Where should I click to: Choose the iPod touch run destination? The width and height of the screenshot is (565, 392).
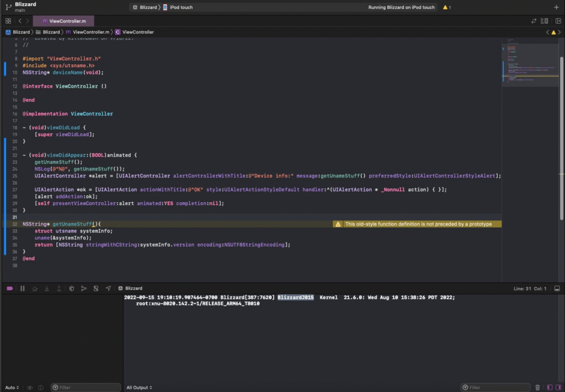178,7
